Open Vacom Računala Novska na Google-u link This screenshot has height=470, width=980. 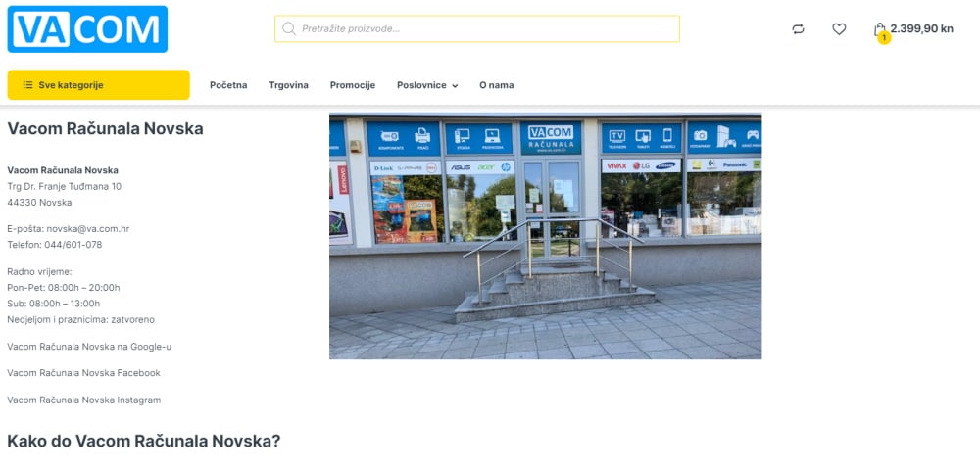[x=89, y=347]
